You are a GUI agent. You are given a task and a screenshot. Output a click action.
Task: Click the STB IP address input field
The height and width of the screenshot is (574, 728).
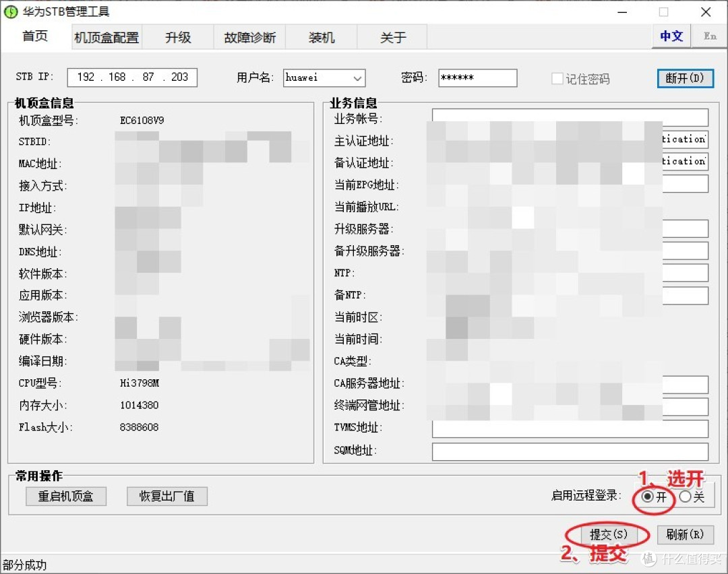(x=132, y=78)
